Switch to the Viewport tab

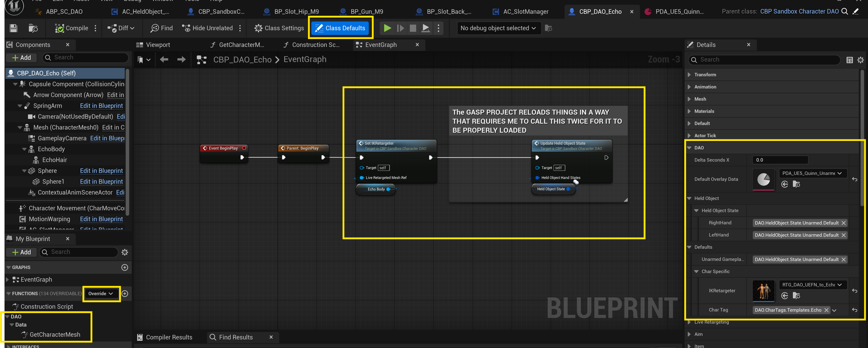click(x=158, y=45)
